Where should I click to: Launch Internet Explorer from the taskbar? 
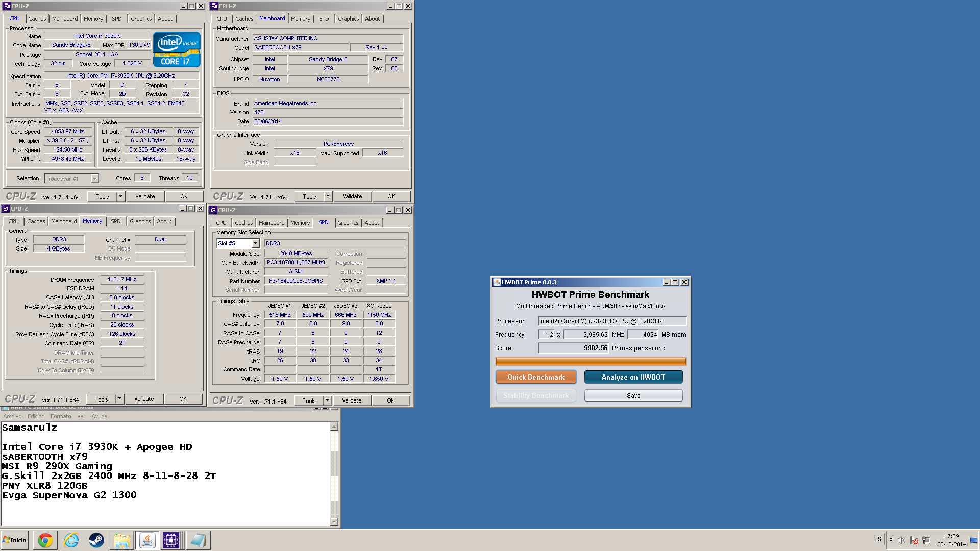(71, 540)
